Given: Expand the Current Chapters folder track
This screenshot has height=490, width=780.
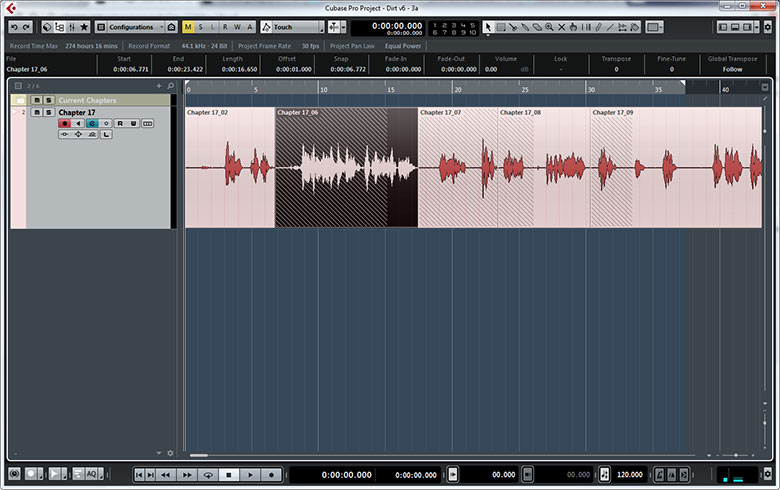Looking at the screenshot, I should pyautogui.click(x=20, y=100).
